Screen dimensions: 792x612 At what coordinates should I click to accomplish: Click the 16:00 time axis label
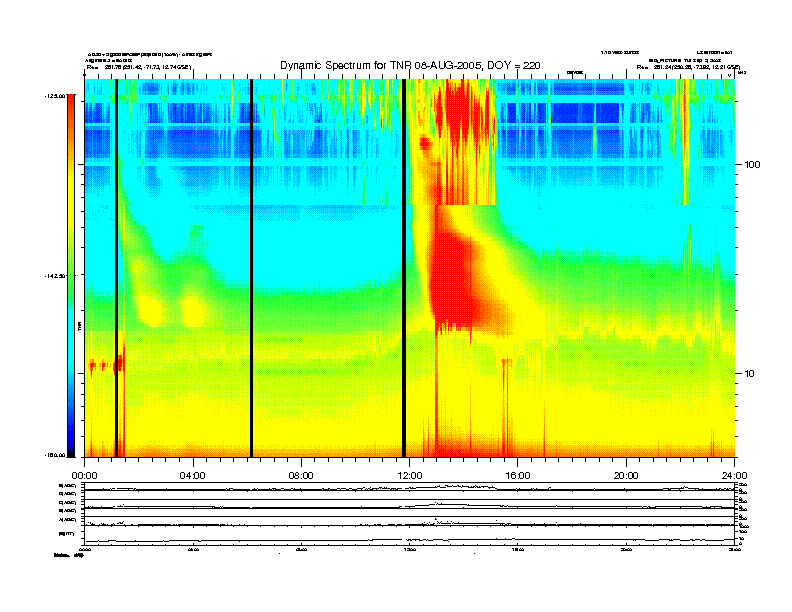click(x=518, y=476)
